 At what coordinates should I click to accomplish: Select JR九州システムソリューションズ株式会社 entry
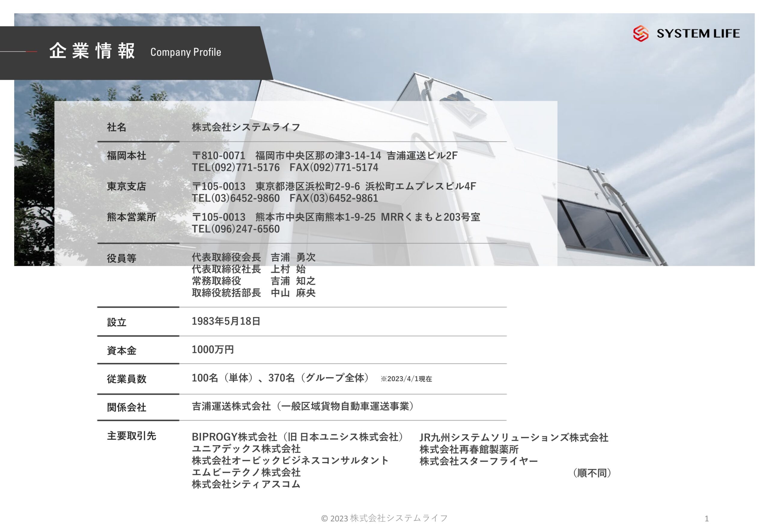coord(514,437)
